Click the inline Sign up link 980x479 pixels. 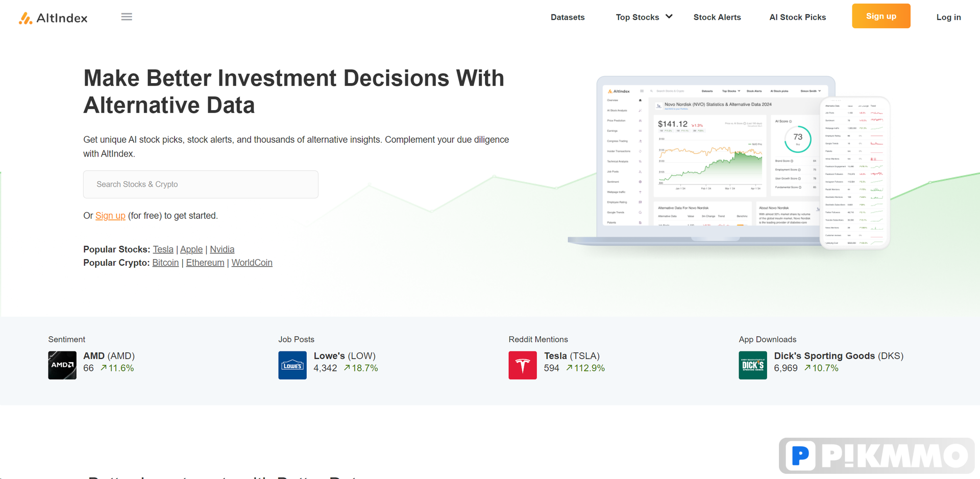click(x=110, y=216)
